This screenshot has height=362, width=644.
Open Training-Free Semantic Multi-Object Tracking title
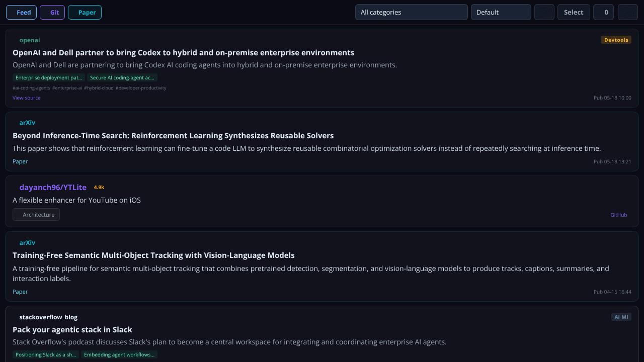pyautogui.click(x=153, y=255)
